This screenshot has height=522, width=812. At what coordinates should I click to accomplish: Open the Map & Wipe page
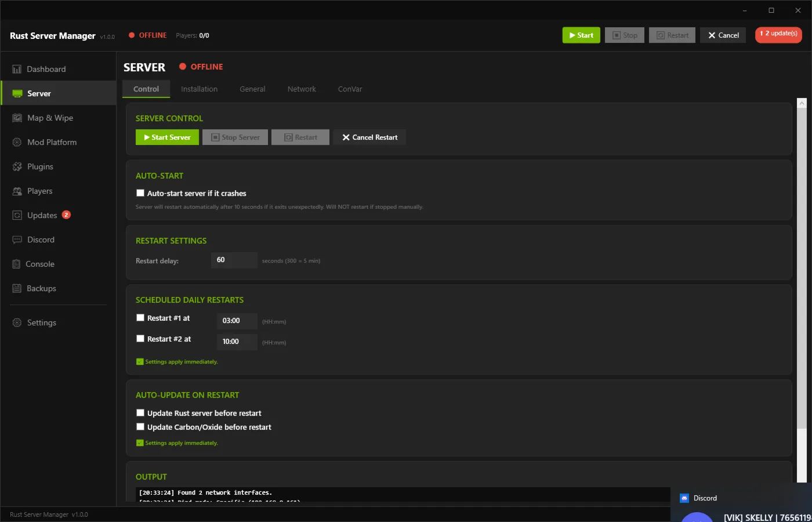pyautogui.click(x=58, y=118)
